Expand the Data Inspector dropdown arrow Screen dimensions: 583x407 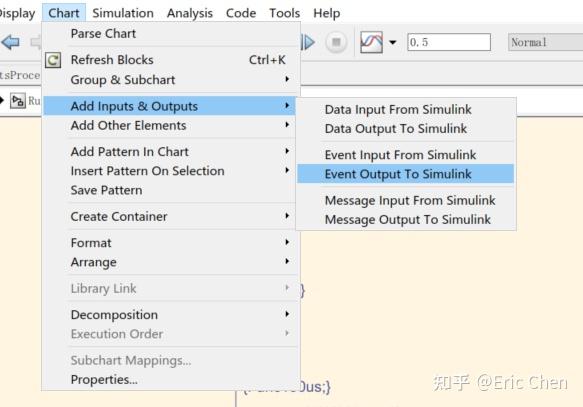pyautogui.click(x=393, y=42)
